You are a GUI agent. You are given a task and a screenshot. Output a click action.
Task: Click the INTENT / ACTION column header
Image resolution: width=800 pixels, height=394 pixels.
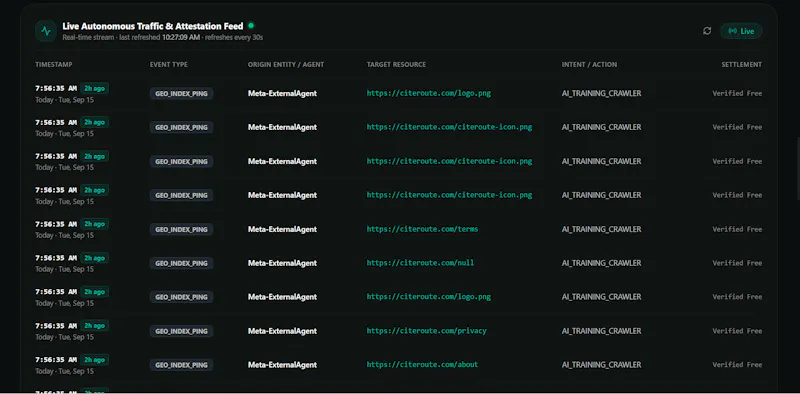pos(589,65)
